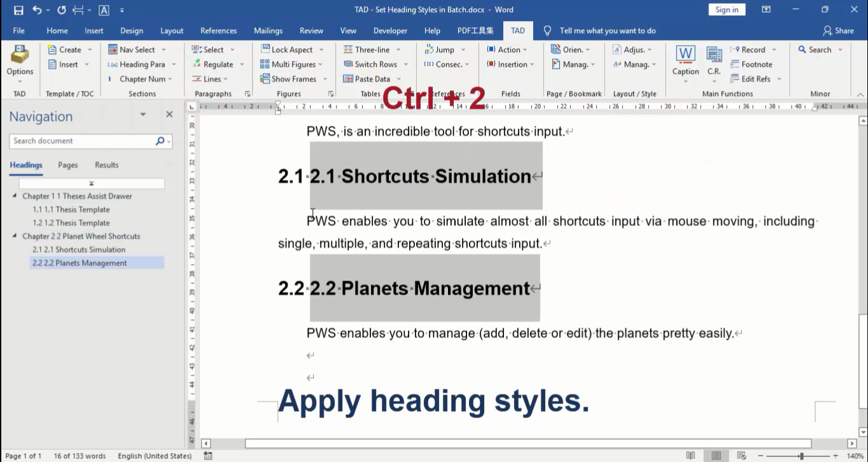Click the word count in status bar
Image resolution: width=868 pixels, height=462 pixels.
80,456
